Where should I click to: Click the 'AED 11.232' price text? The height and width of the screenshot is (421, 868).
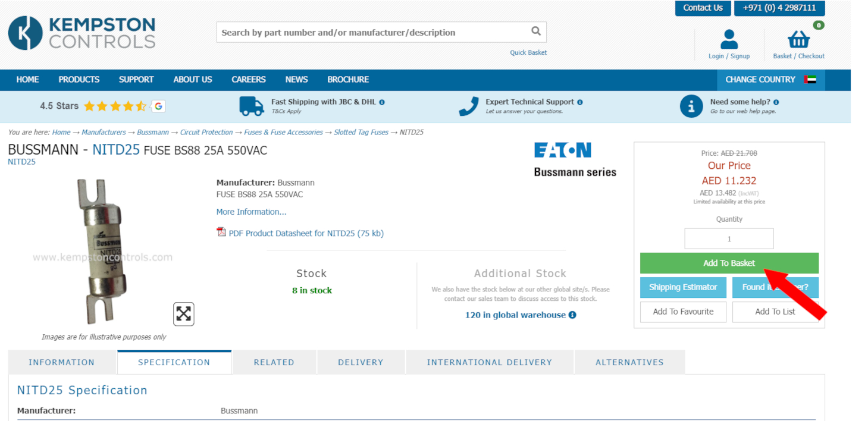pos(729,181)
